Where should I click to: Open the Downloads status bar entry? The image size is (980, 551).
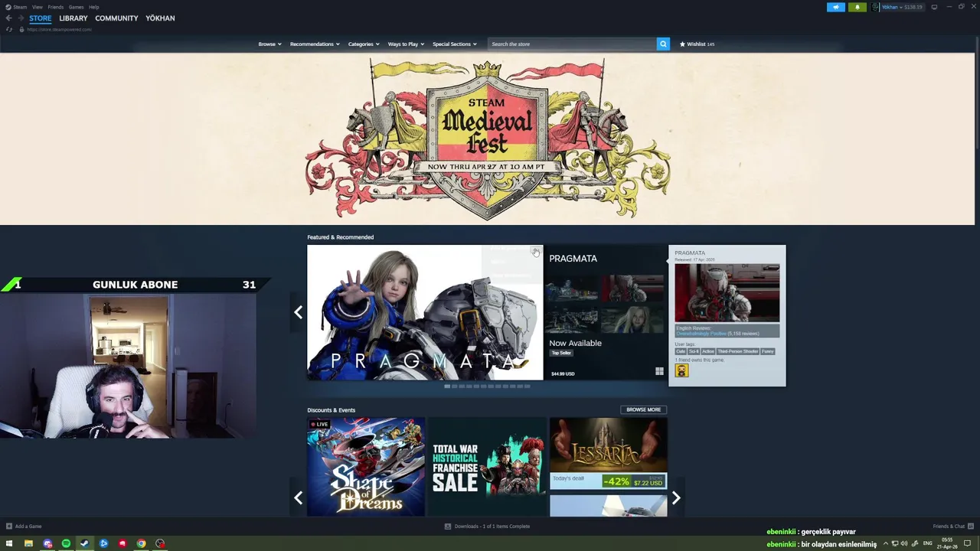coord(487,527)
